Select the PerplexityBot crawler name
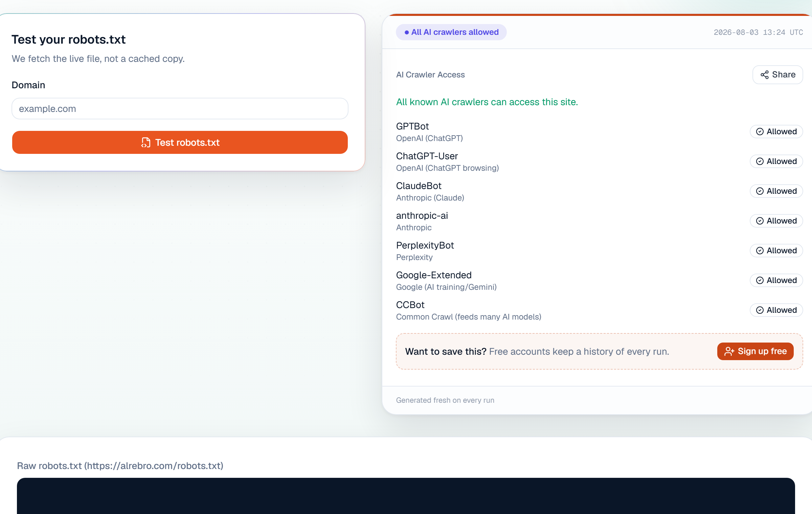Viewport: 812px width, 514px height. (425, 245)
